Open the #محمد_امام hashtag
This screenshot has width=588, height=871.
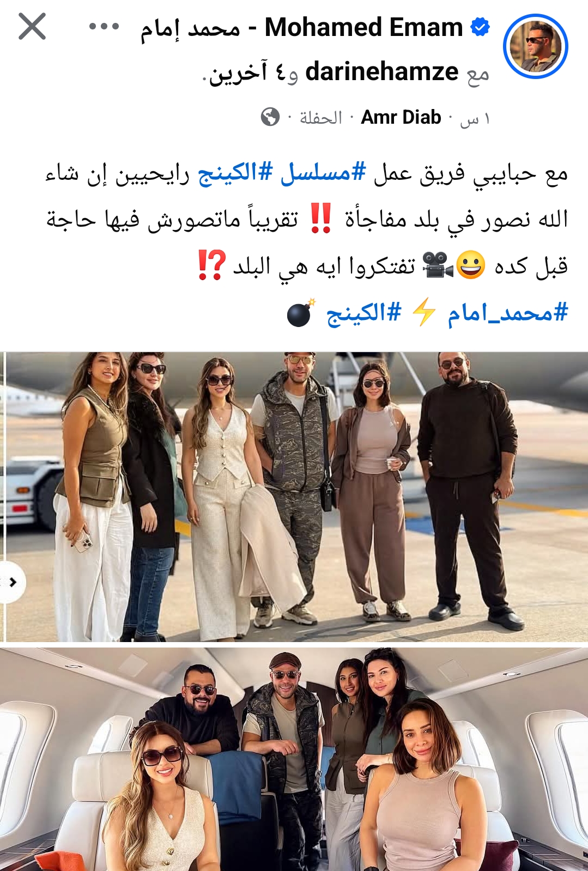(508, 313)
